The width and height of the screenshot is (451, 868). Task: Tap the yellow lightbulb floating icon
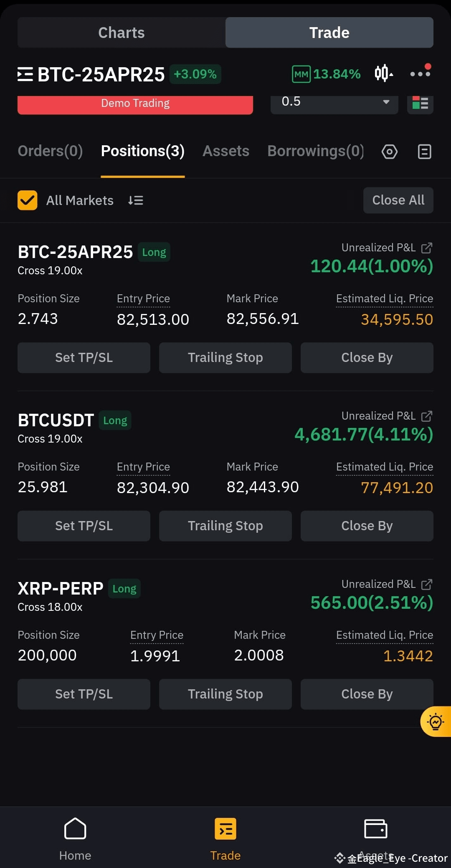436,721
